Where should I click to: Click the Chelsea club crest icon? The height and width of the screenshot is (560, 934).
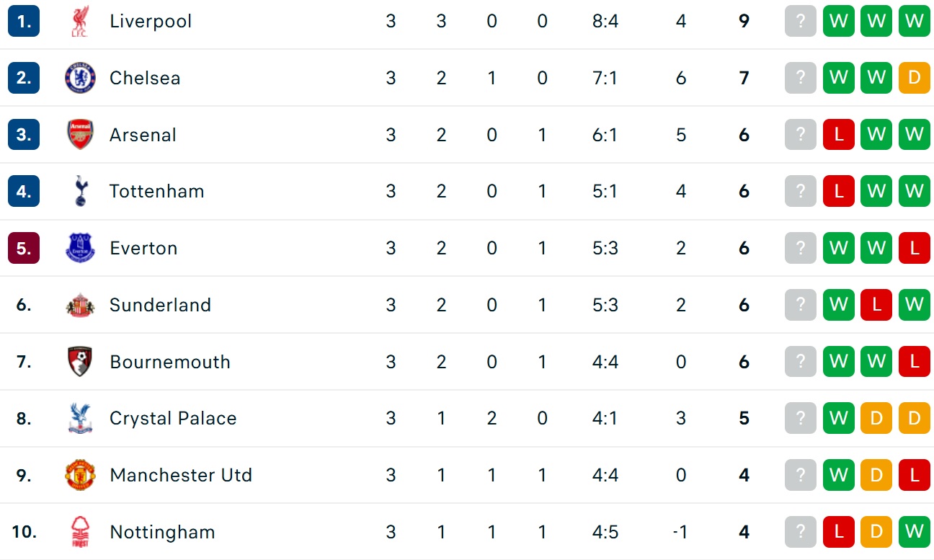pyautogui.click(x=80, y=78)
